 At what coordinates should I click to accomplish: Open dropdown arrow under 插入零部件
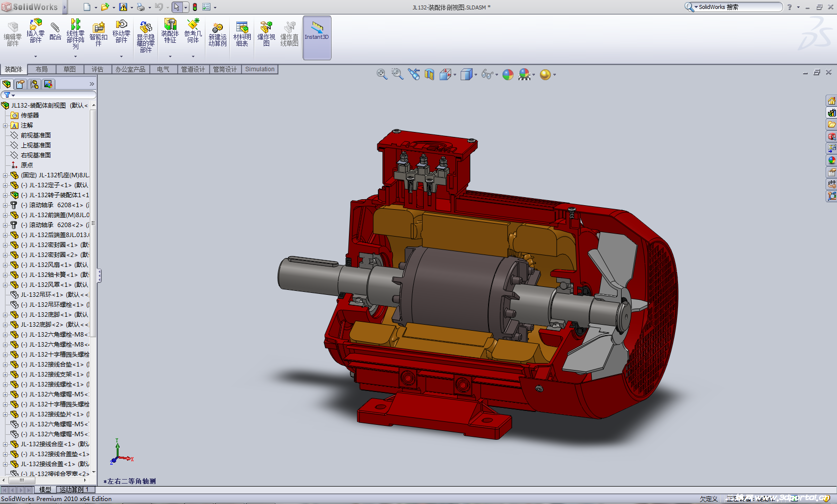click(x=35, y=57)
